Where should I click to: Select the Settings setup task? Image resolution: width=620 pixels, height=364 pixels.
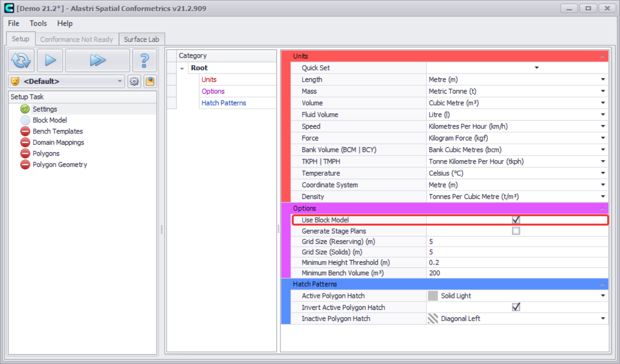click(x=45, y=109)
